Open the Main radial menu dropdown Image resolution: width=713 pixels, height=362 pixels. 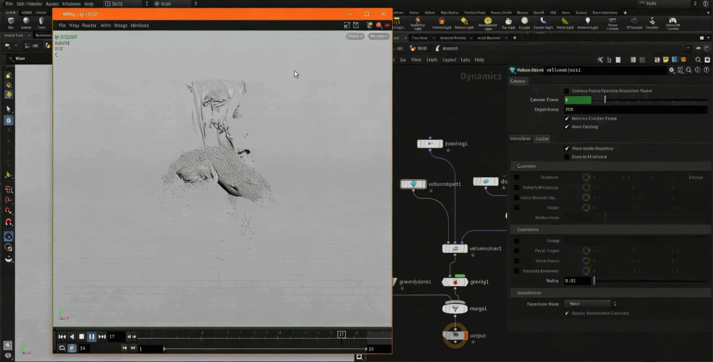176,4
